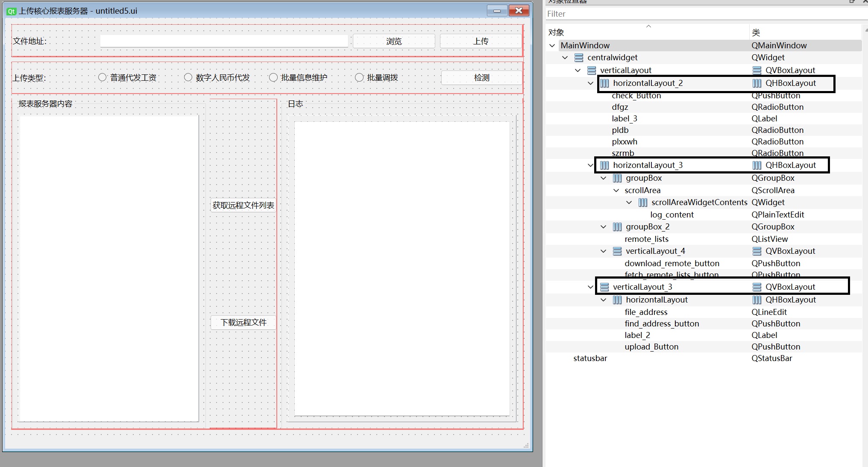Click the QVBoxLayout class icon for verticalLayout
This screenshot has width=868, height=467.
(757, 70)
